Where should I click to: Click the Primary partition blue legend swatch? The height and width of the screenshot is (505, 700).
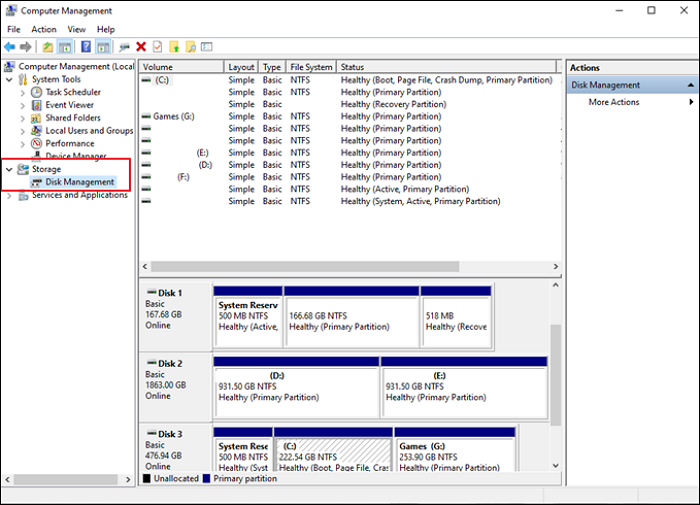tap(207, 479)
